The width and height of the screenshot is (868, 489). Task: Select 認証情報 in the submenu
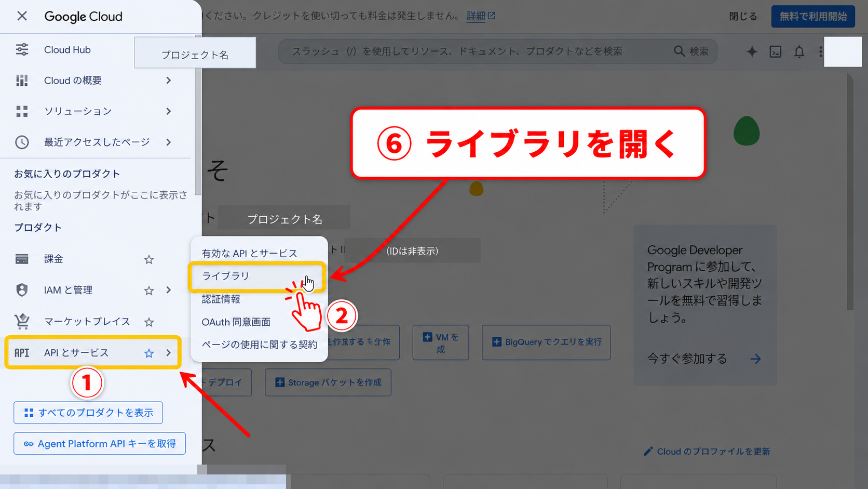[221, 299]
